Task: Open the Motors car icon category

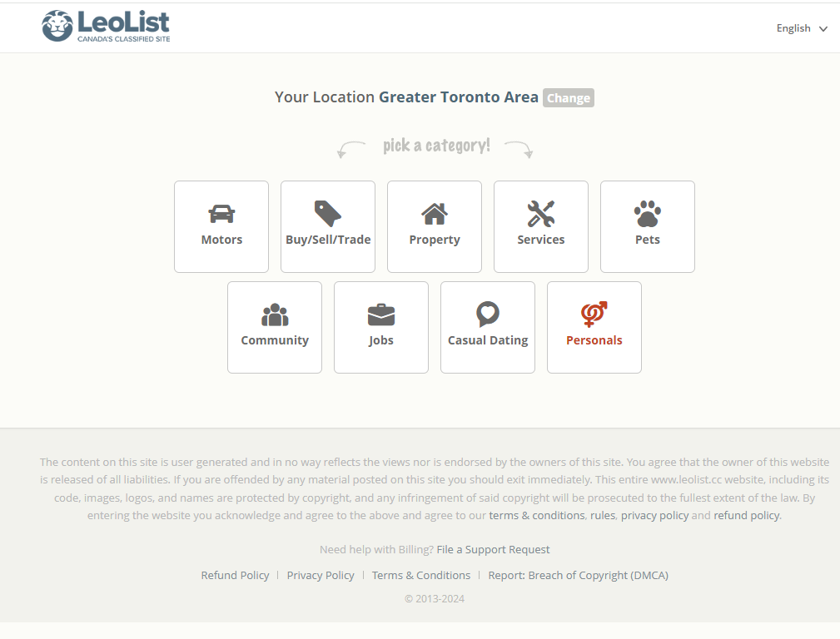Action: [221, 214]
